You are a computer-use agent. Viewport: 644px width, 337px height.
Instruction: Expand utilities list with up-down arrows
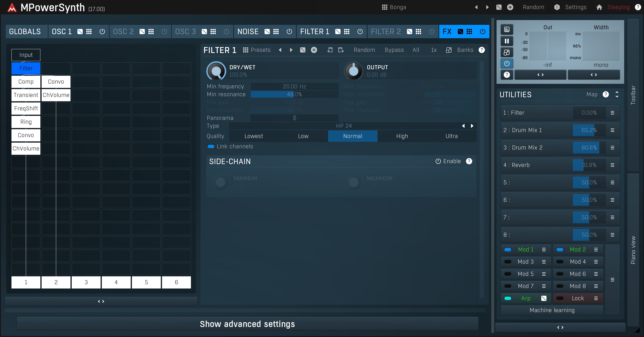(x=617, y=94)
